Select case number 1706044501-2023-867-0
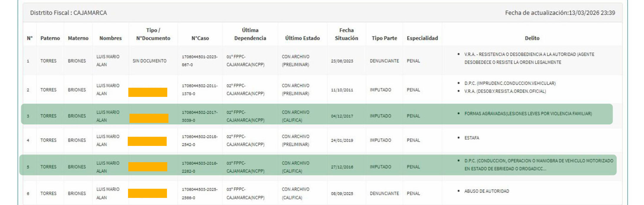This screenshot has width=644, height=205. [x=199, y=61]
